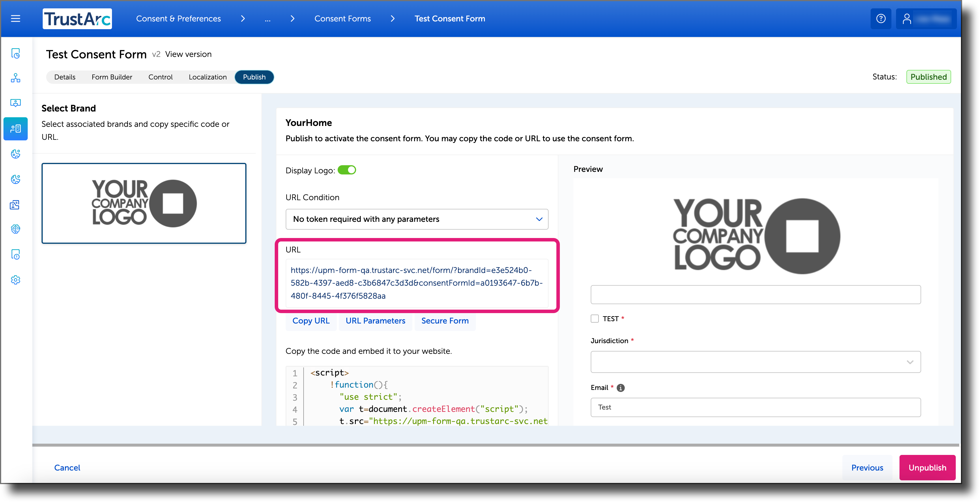Click the Previous button
The height and width of the screenshot is (502, 980).
click(x=867, y=467)
